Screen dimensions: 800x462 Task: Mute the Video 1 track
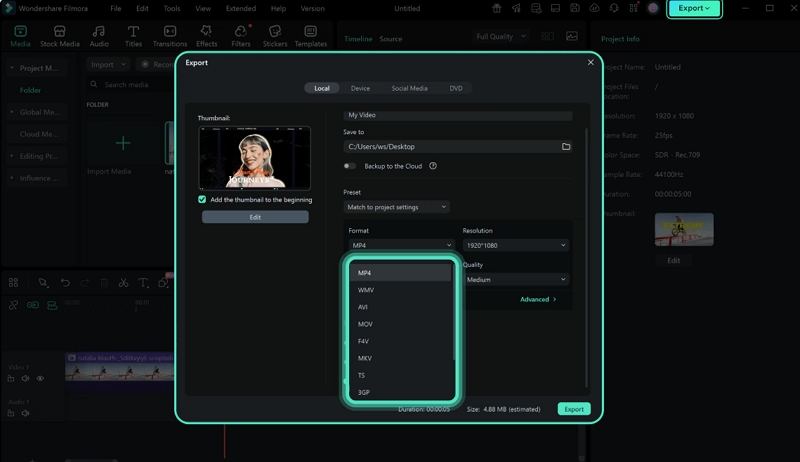26,378
